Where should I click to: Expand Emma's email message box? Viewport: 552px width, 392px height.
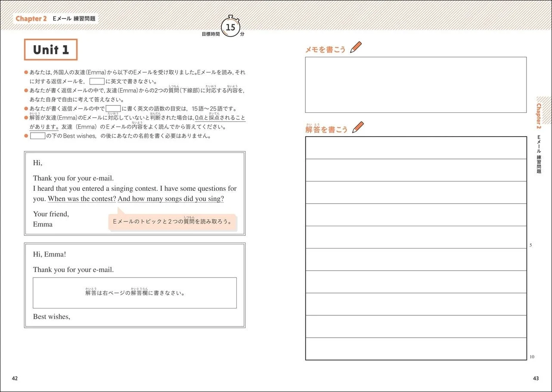coord(134,192)
